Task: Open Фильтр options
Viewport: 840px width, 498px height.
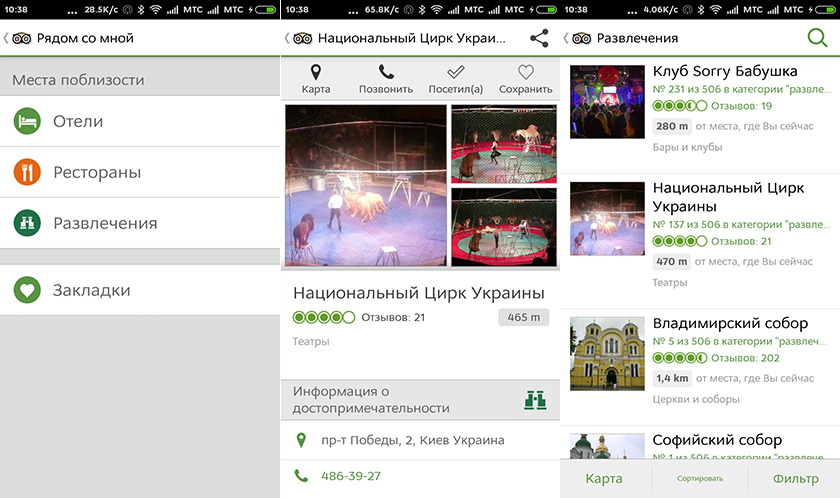Action: [796, 479]
